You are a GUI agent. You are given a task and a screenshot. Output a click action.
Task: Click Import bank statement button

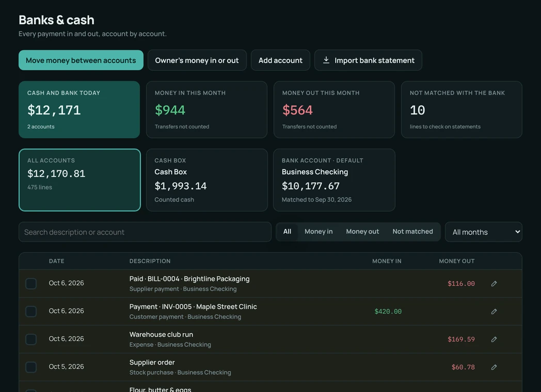[x=368, y=60]
